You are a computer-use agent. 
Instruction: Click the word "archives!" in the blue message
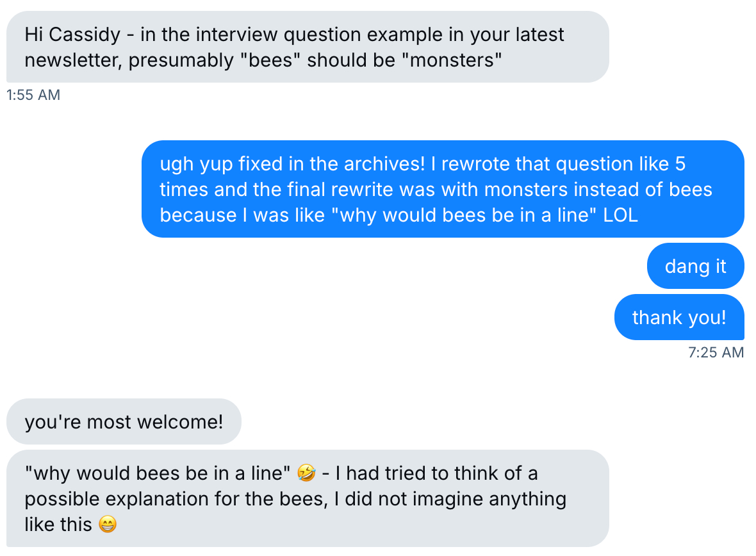[384, 164]
